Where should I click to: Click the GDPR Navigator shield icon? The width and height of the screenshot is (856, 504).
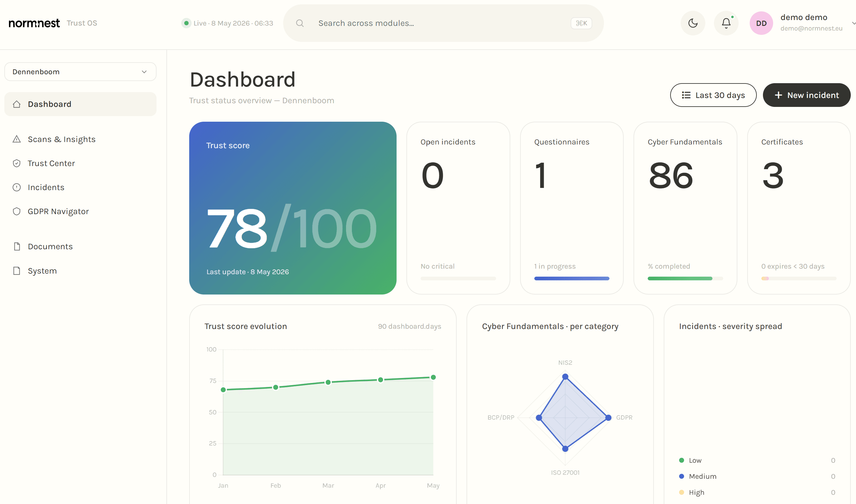17,211
